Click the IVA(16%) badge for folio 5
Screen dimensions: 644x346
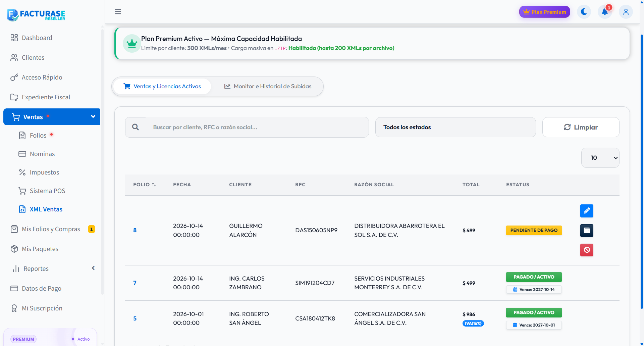(473, 324)
